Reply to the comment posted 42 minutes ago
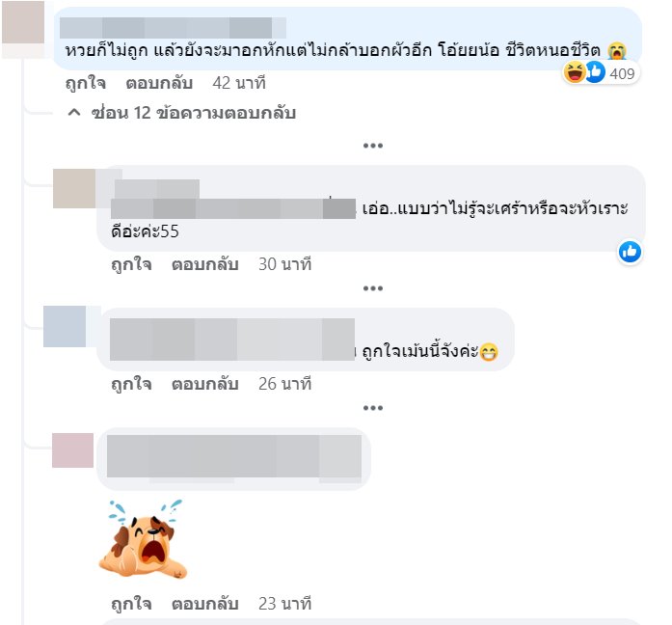Image resolution: width=672 pixels, height=625 pixels. [159, 83]
